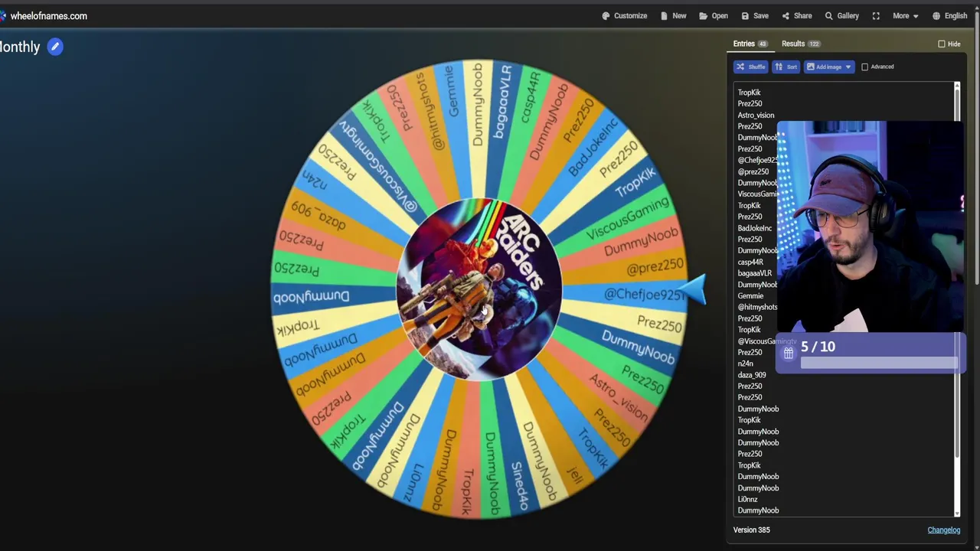
Task: Check the Hide checkbox
Action: pyautogui.click(x=942, y=44)
